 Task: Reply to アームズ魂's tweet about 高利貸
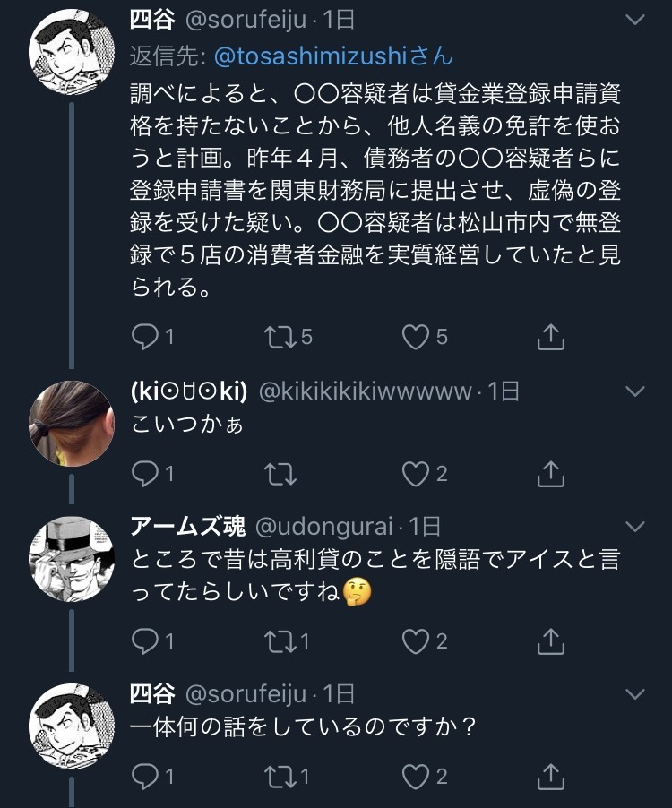145,640
